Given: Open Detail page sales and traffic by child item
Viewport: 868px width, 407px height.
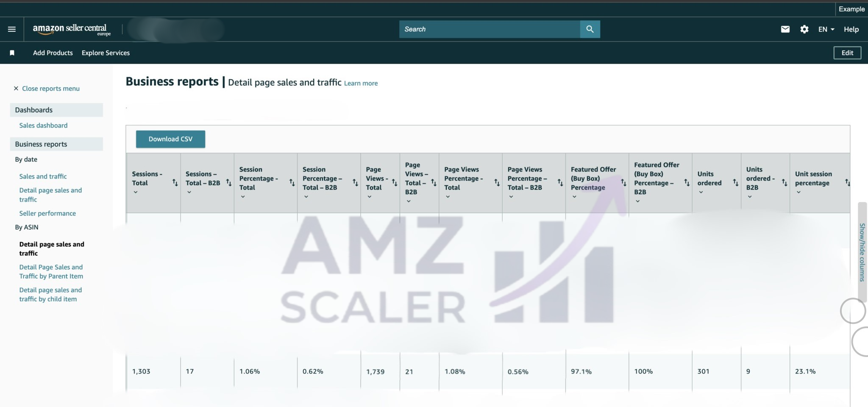Looking at the screenshot, I should (50, 295).
